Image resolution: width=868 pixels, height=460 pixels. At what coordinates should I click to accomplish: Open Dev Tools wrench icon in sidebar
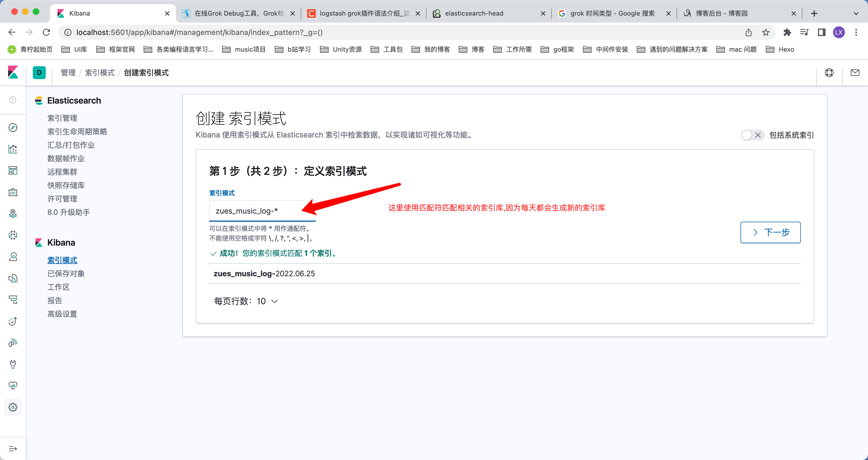click(13, 364)
